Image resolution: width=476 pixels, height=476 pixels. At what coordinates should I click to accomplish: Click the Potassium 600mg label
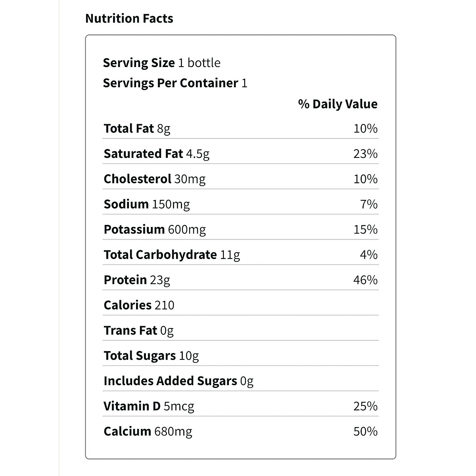coord(154,229)
